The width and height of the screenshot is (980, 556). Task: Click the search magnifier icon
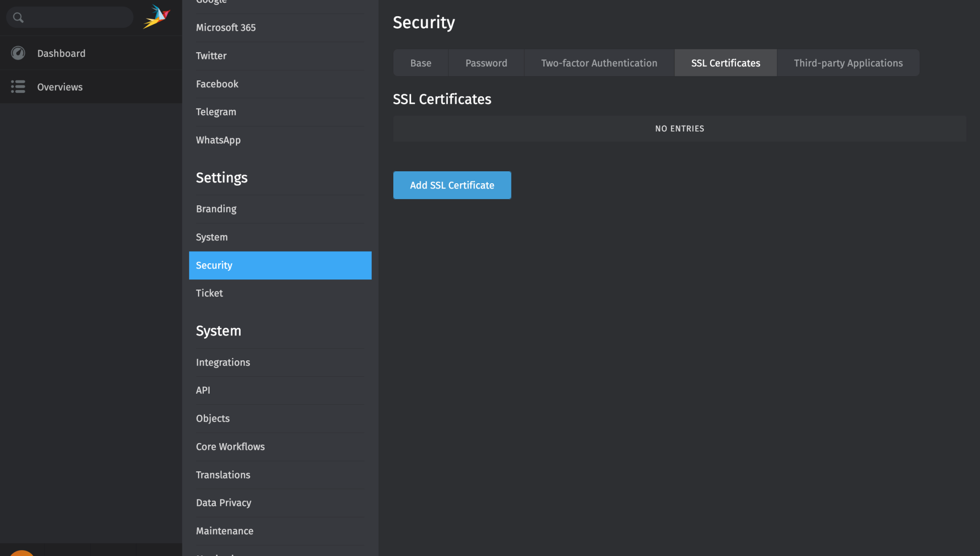tap(18, 17)
